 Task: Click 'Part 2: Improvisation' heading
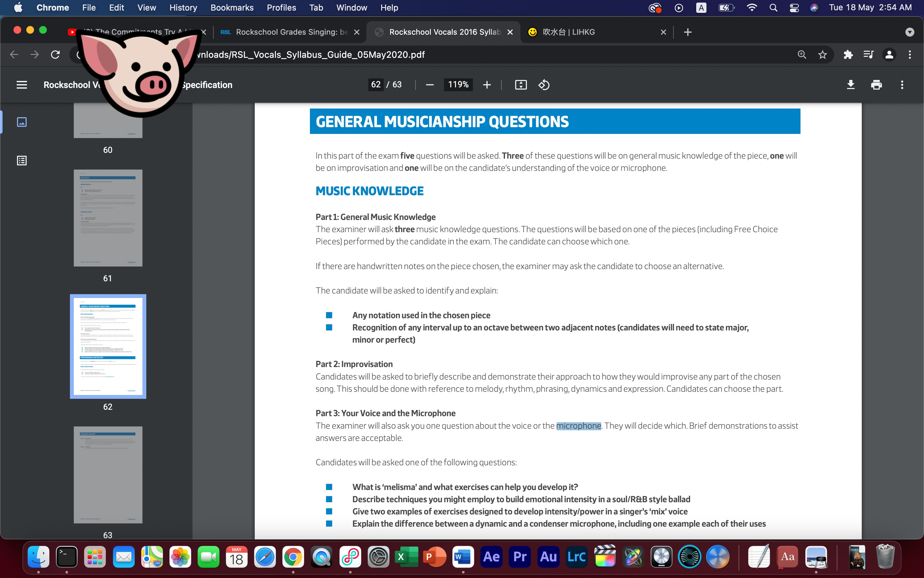[354, 364]
